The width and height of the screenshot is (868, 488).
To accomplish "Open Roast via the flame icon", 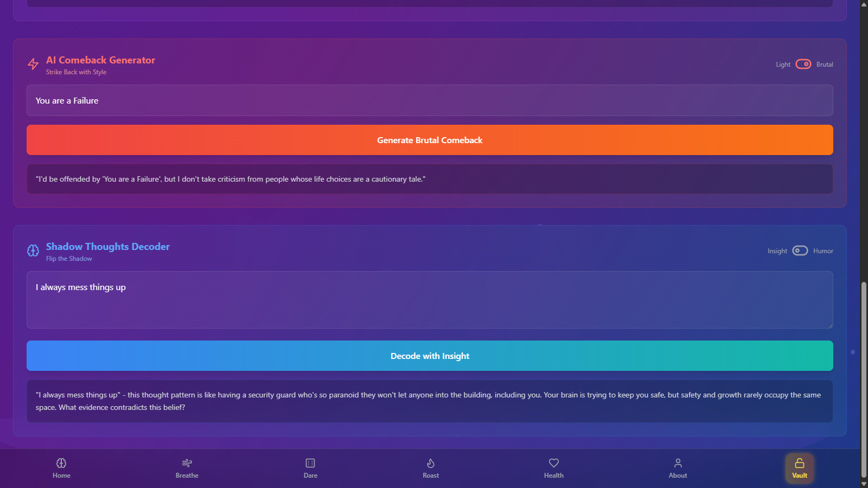I will [431, 463].
